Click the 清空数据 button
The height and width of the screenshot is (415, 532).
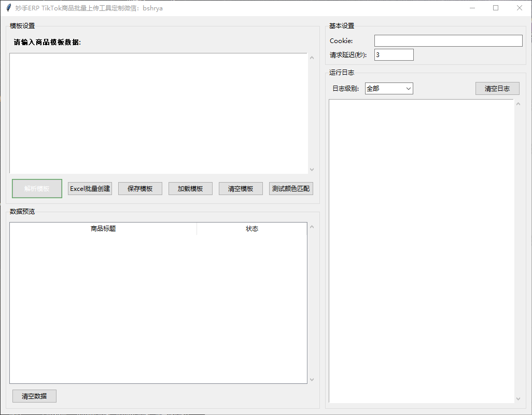tap(34, 396)
